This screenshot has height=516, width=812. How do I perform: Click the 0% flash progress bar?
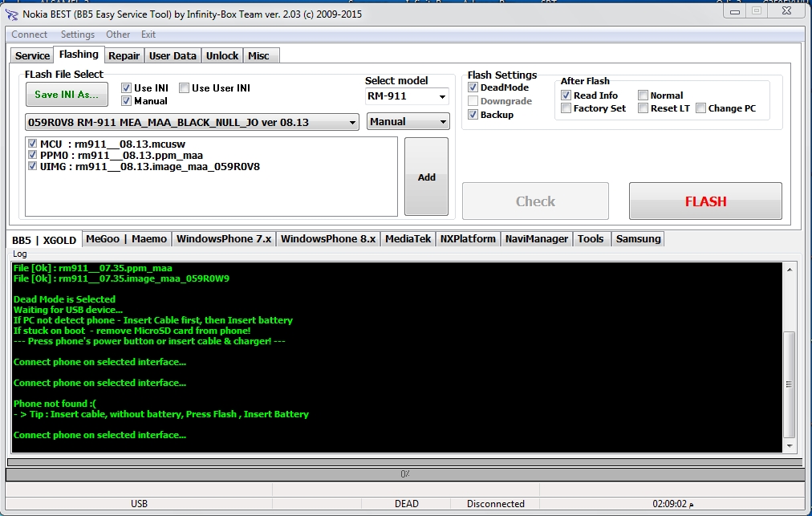[405, 473]
